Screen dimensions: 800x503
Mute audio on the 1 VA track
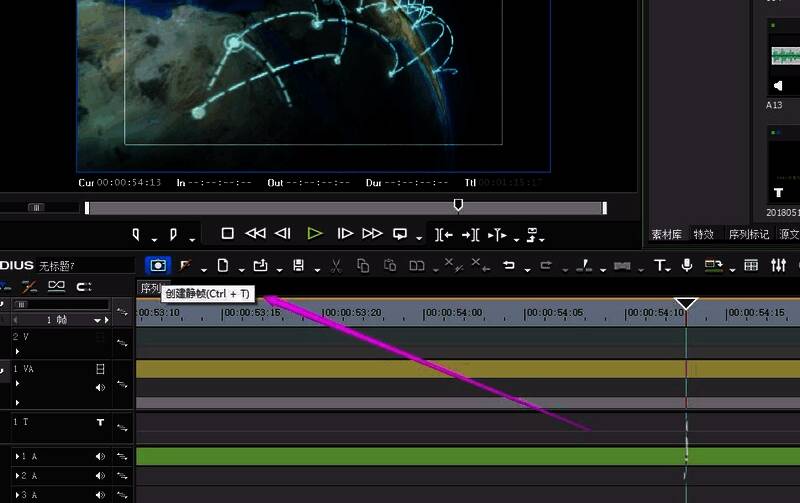tap(100, 388)
